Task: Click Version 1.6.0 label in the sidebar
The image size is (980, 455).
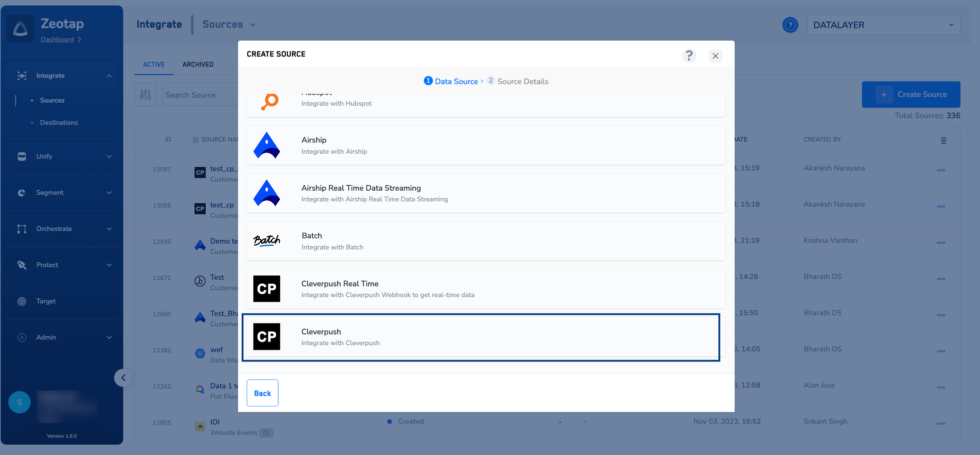Action: pyautogui.click(x=62, y=436)
